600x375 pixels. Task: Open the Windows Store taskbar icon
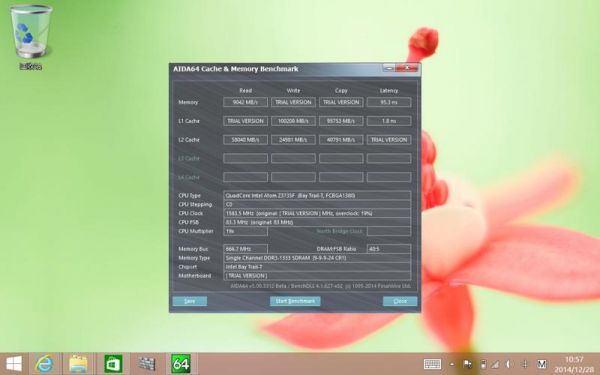pyautogui.click(x=113, y=364)
